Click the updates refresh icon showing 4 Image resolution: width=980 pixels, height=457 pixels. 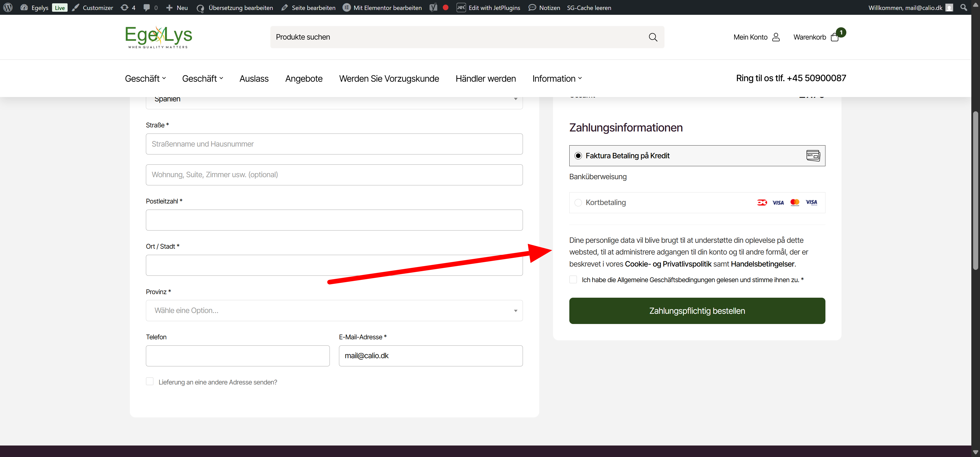tap(124, 8)
